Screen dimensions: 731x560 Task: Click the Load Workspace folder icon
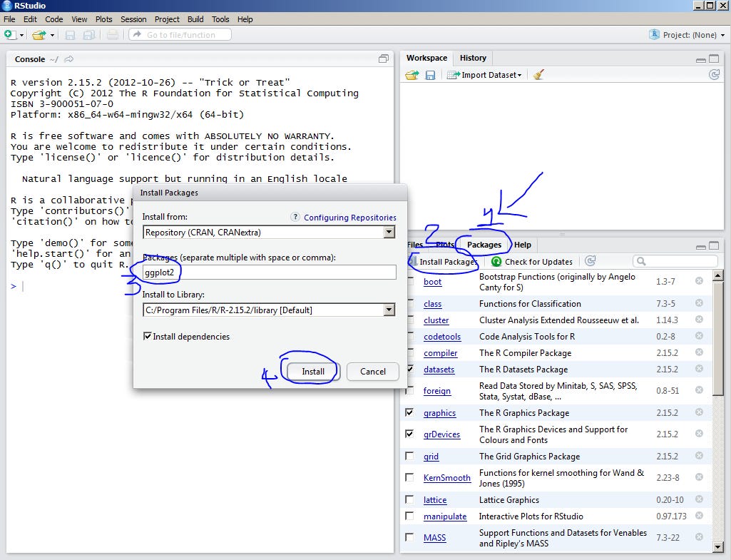tap(412, 75)
